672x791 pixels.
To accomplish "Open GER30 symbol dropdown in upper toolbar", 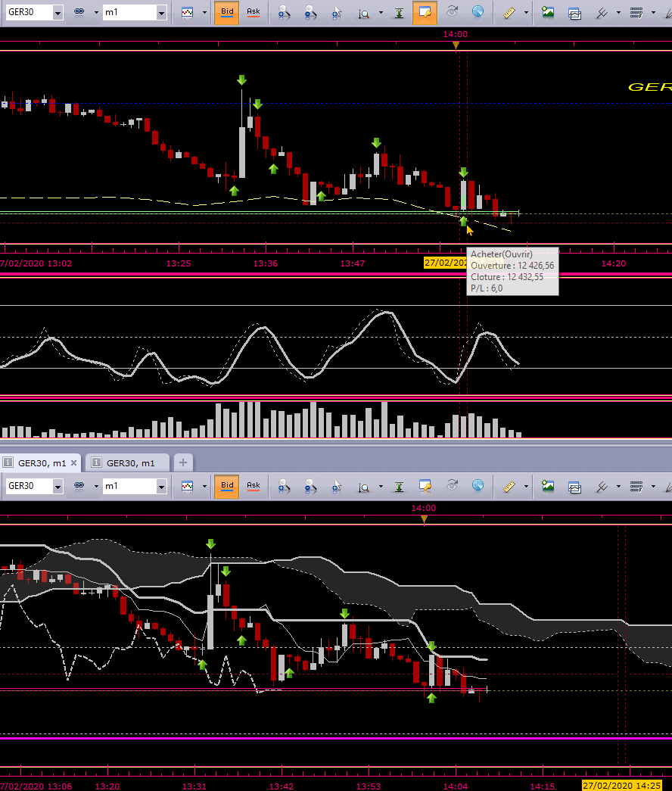I will point(58,13).
